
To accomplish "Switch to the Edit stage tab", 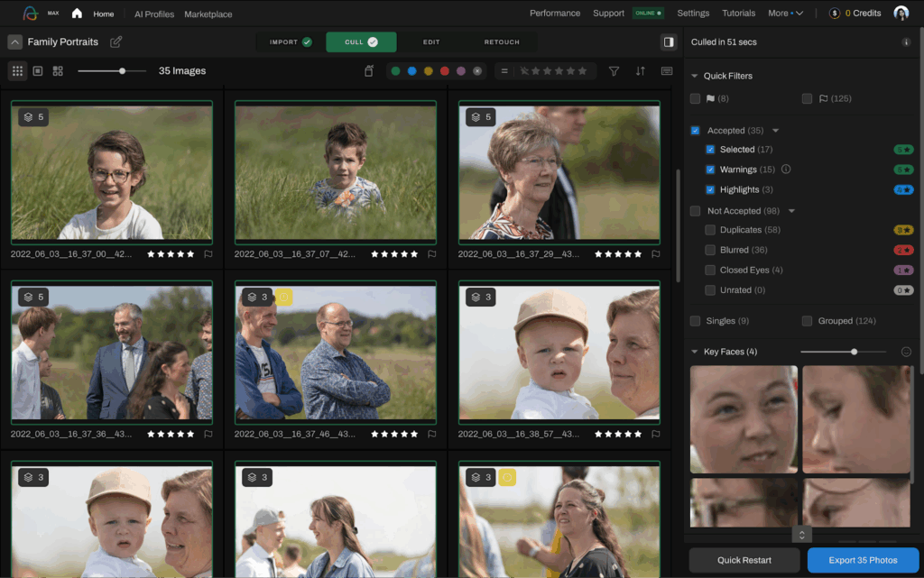I will click(x=431, y=42).
